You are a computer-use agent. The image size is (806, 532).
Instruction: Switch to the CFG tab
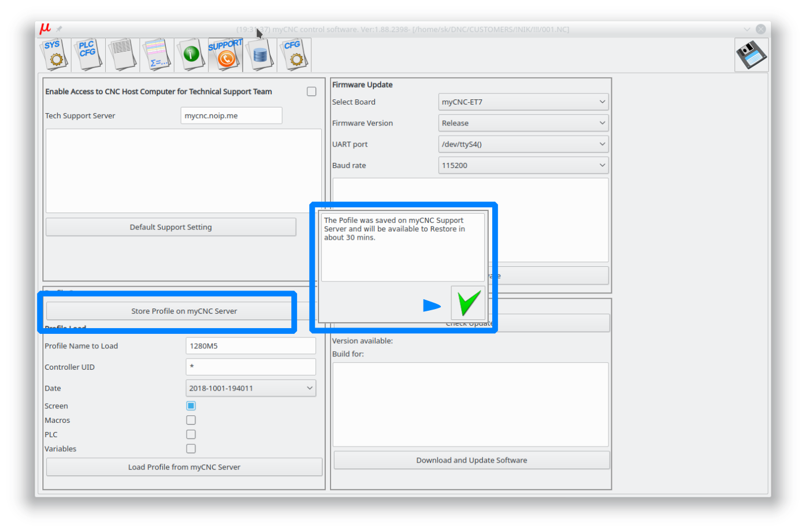pos(294,55)
